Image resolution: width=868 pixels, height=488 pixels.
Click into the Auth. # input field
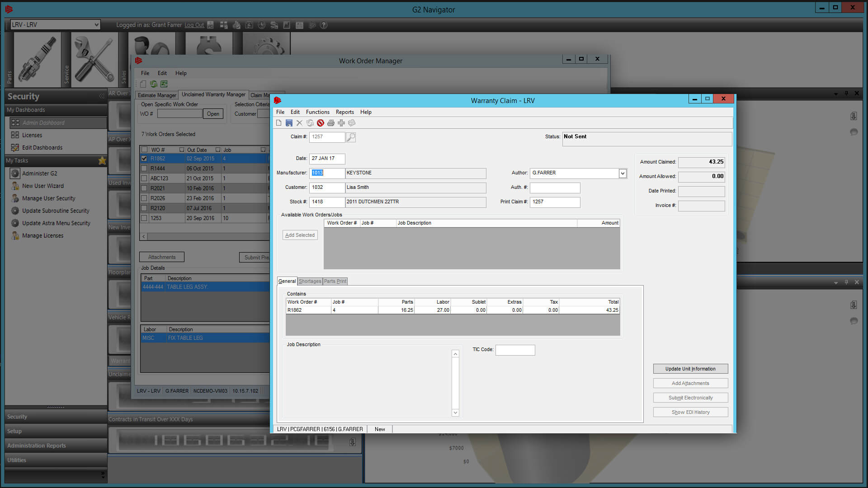[555, 188]
